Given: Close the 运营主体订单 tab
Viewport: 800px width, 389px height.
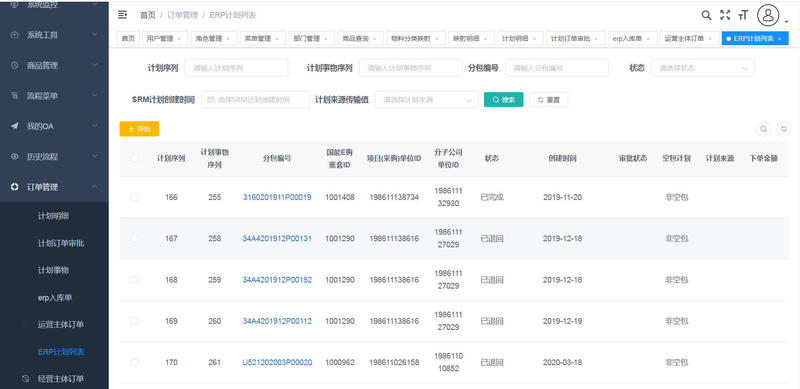Looking at the screenshot, I should click(x=710, y=39).
